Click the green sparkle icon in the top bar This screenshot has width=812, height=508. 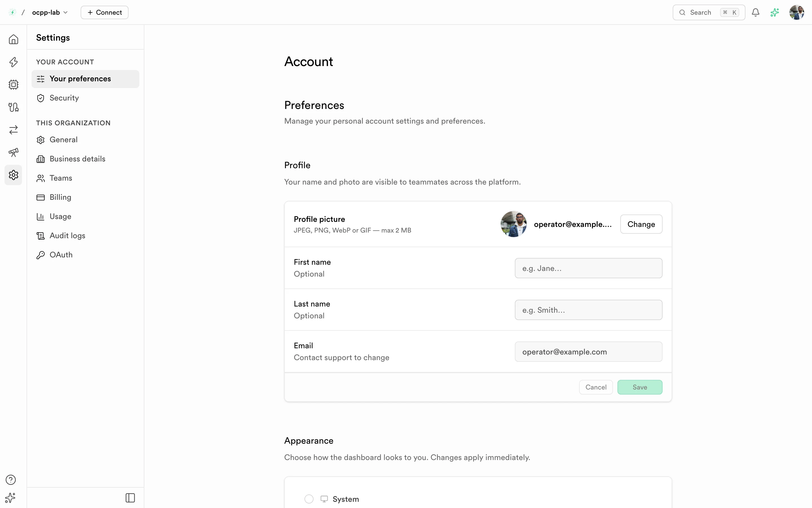(x=775, y=12)
